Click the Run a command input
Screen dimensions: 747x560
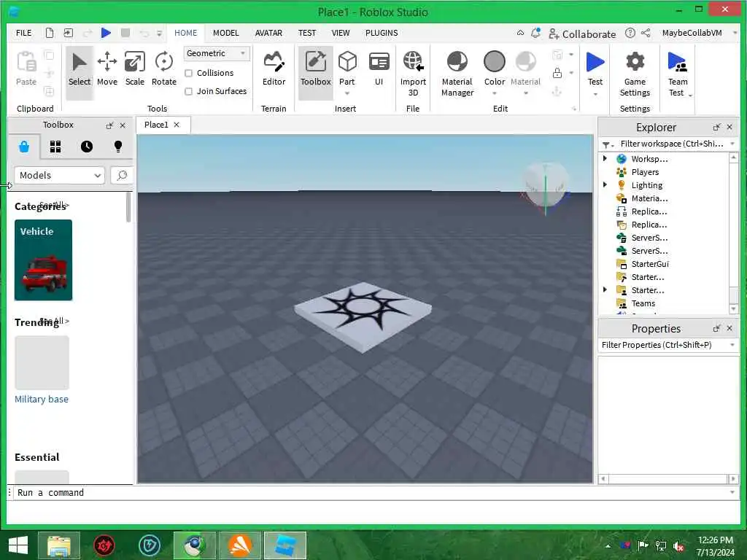(371, 492)
